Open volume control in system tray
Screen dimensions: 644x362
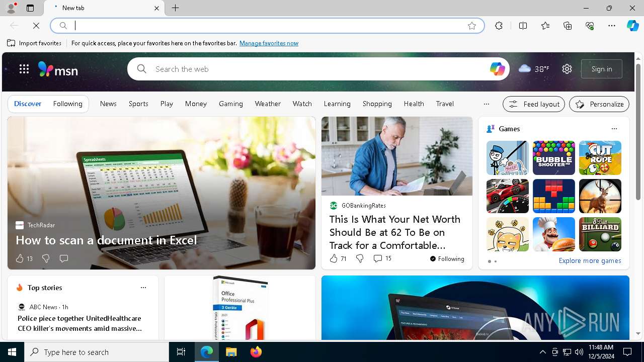tap(579, 352)
